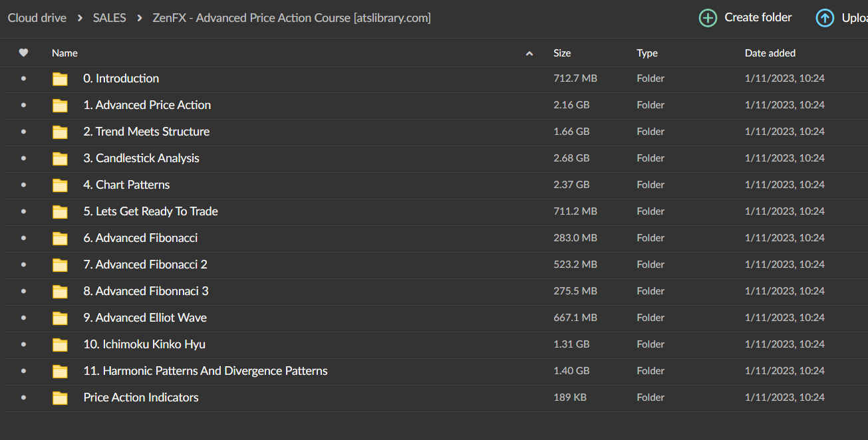Screen dimensions: 868x440
Task: Toggle the selection dot for "5. Lets Get Ready To Trade"
Action: (23, 211)
